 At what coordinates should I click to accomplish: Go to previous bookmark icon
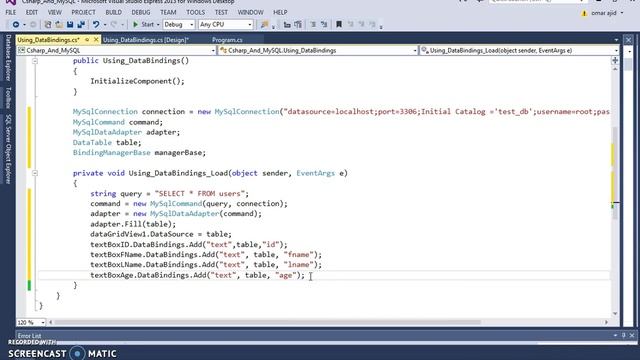(350, 24)
